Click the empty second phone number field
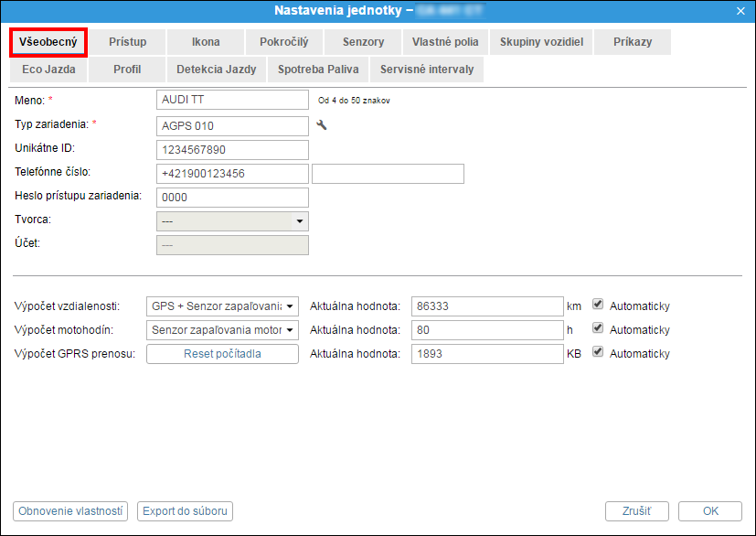 [x=389, y=174]
